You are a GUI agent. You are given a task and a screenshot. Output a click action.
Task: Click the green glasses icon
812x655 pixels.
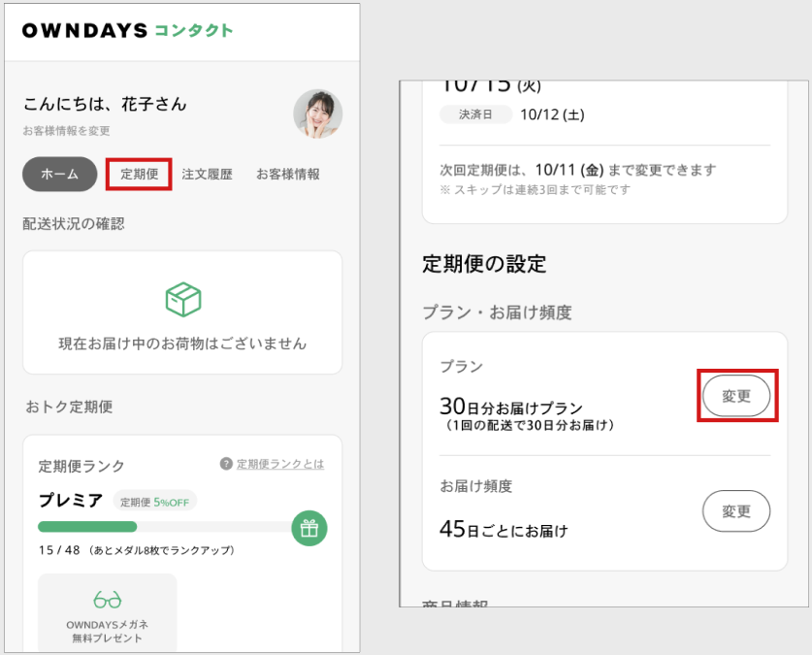click(107, 600)
